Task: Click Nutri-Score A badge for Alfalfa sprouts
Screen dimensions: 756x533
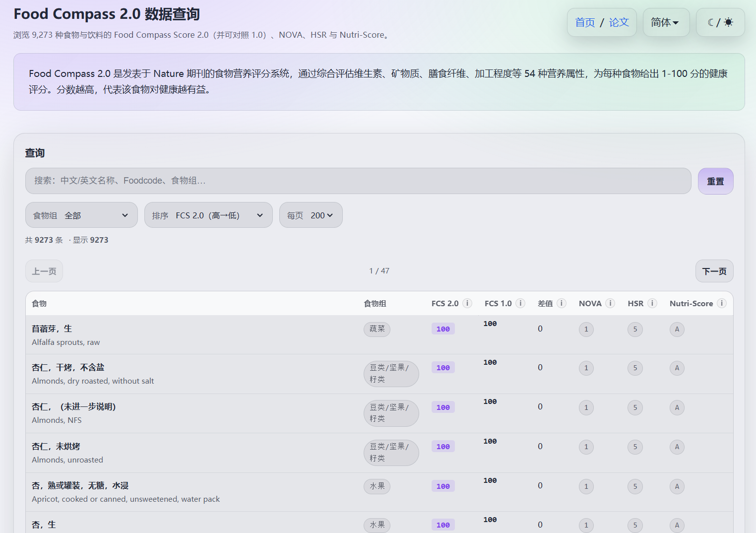Action: click(677, 330)
